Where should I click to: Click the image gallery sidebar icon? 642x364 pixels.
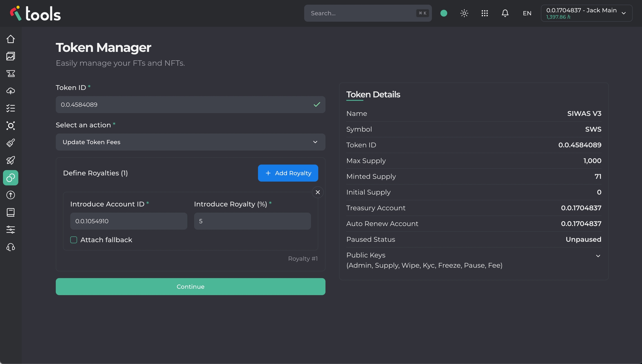pyautogui.click(x=11, y=56)
